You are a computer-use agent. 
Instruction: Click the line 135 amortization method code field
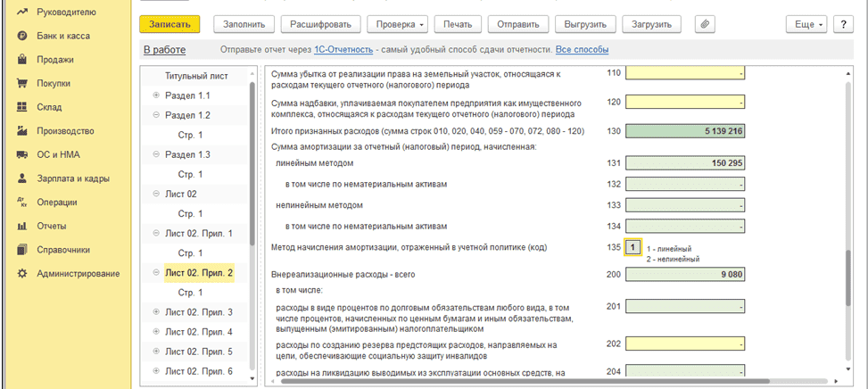pyautogui.click(x=632, y=247)
